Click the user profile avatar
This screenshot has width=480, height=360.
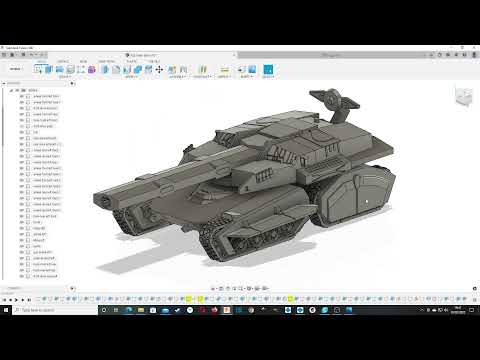[x=474, y=55]
